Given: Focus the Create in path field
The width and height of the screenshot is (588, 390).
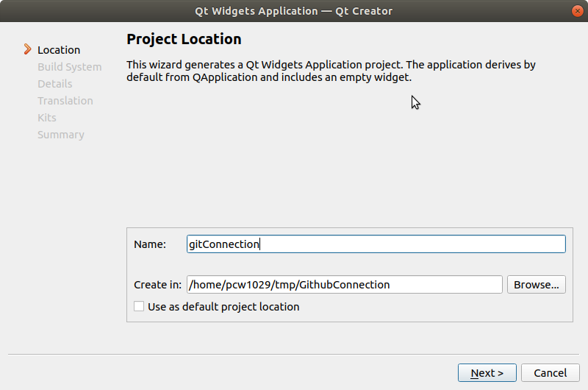Looking at the screenshot, I should tap(344, 285).
